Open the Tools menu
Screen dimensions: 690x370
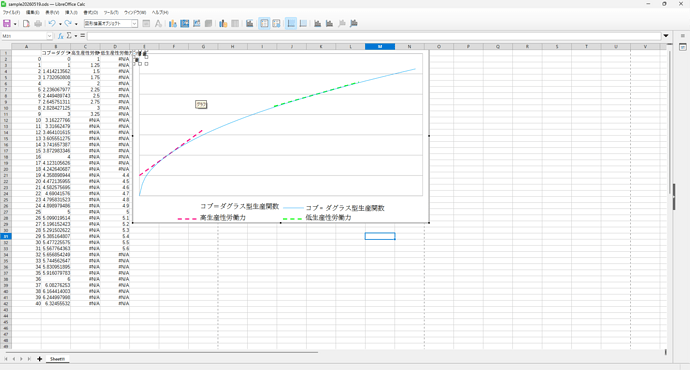(x=111, y=13)
